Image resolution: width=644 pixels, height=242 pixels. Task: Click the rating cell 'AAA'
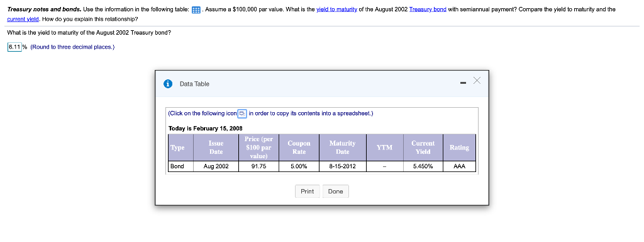click(x=459, y=166)
